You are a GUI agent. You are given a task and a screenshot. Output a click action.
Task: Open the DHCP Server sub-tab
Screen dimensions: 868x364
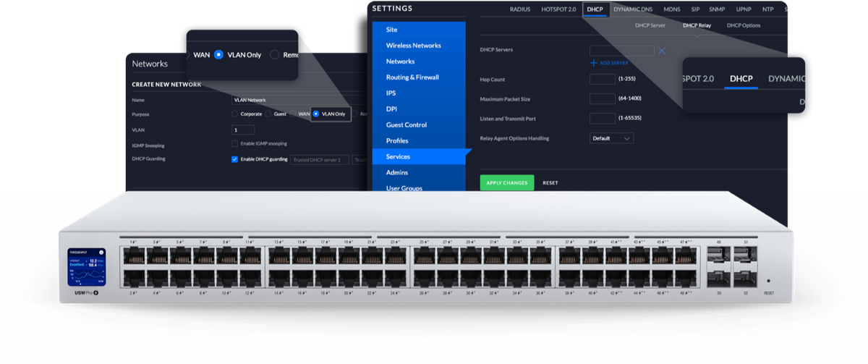pos(650,25)
